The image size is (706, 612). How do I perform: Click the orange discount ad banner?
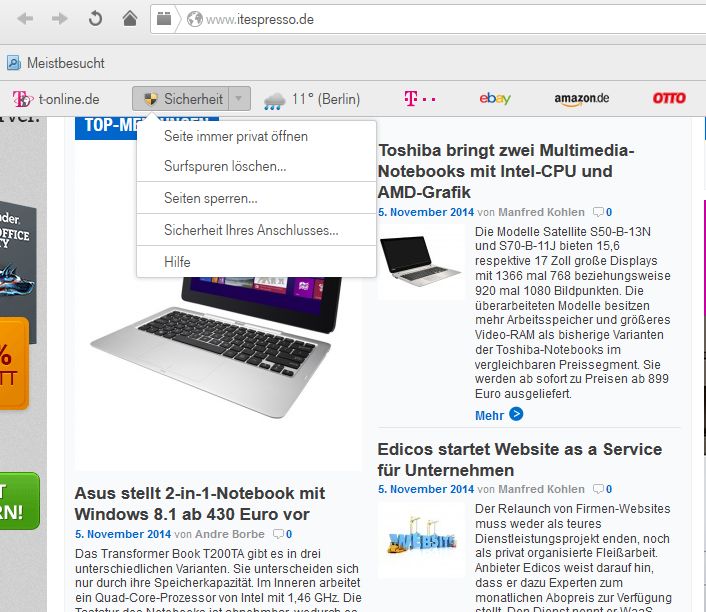14,364
